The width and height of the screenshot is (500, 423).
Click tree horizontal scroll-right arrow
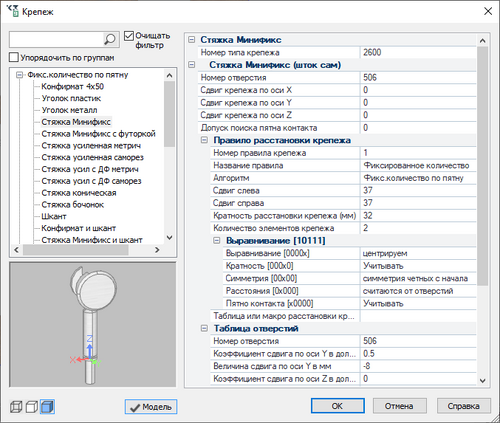pyautogui.click(x=157, y=250)
